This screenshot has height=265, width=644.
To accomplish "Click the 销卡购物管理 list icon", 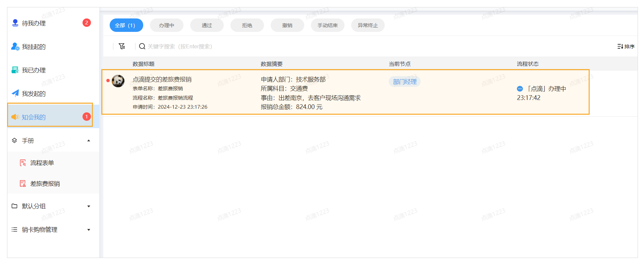I will tap(14, 229).
